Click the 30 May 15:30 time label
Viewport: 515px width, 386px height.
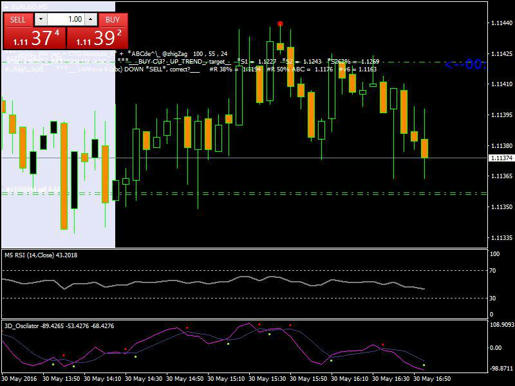(267, 379)
